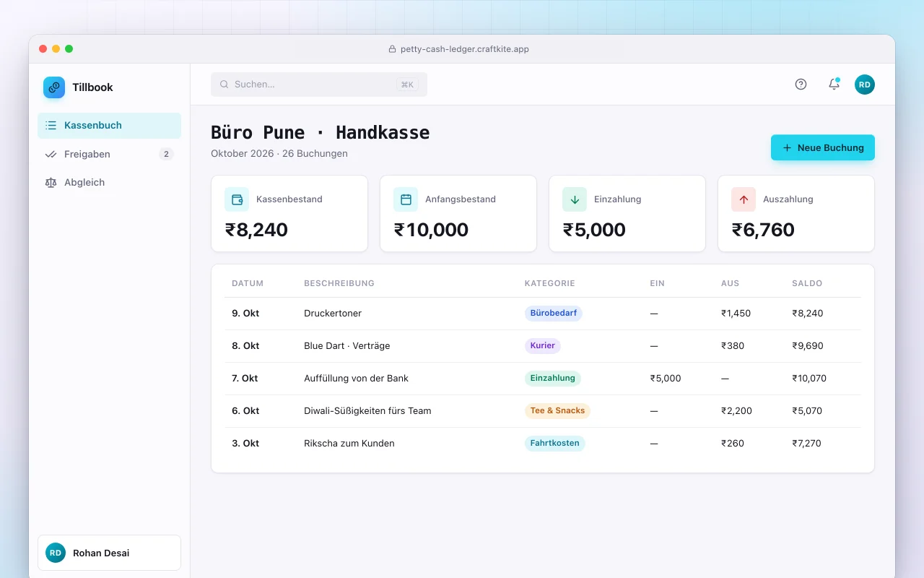Open the Druckertoner entry

[543, 314]
